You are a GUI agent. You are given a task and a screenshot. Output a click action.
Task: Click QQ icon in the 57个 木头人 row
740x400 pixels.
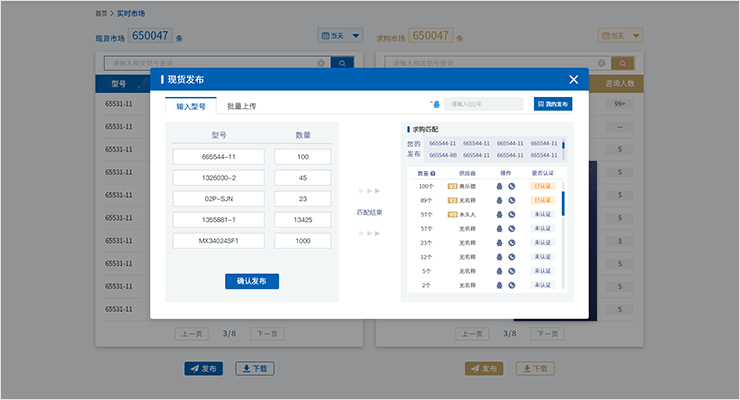pos(499,215)
